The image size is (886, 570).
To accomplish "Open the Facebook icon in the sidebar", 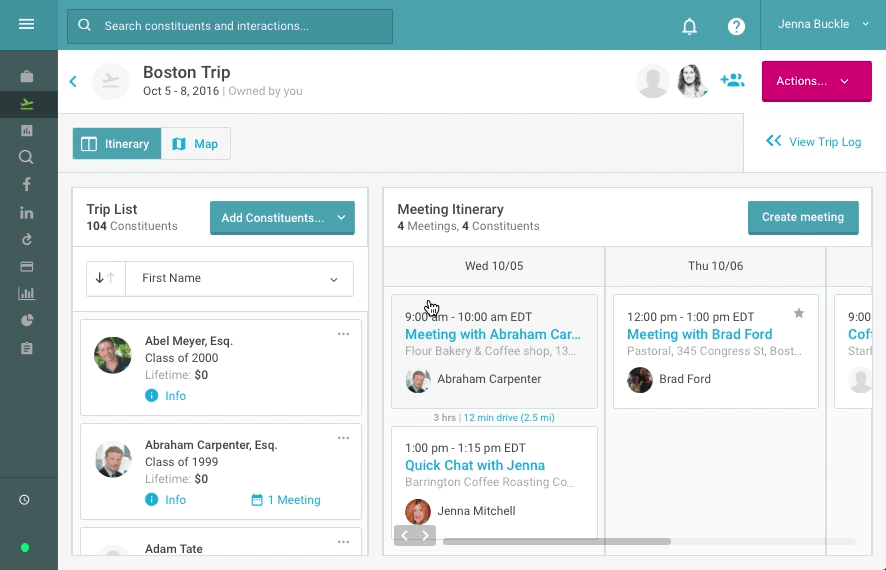I will coord(27,184).
